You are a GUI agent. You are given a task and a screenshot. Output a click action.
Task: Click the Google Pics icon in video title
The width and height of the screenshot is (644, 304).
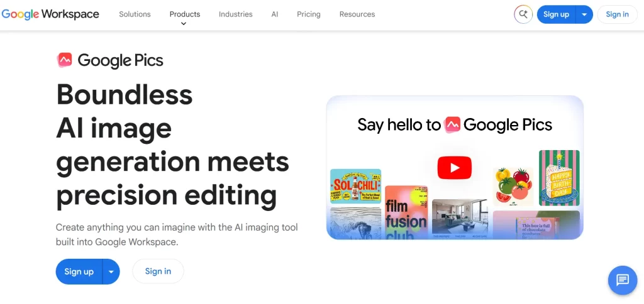pos(453,124)
